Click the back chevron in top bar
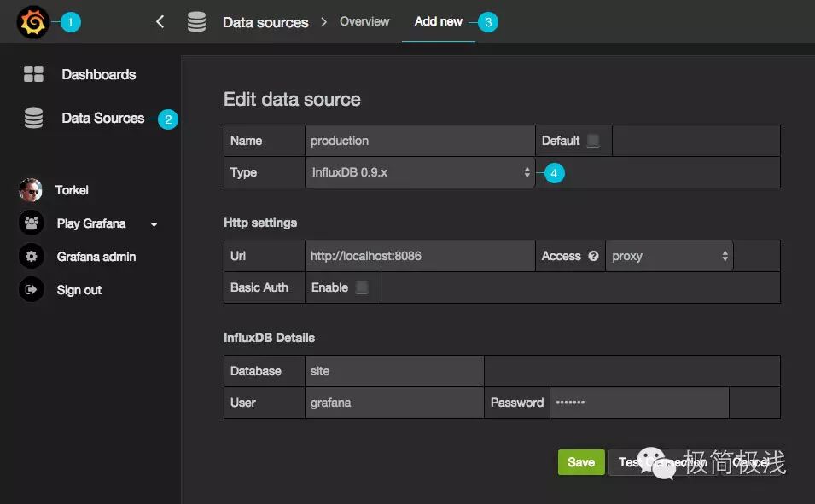The image size is (815, 504). 160,22
